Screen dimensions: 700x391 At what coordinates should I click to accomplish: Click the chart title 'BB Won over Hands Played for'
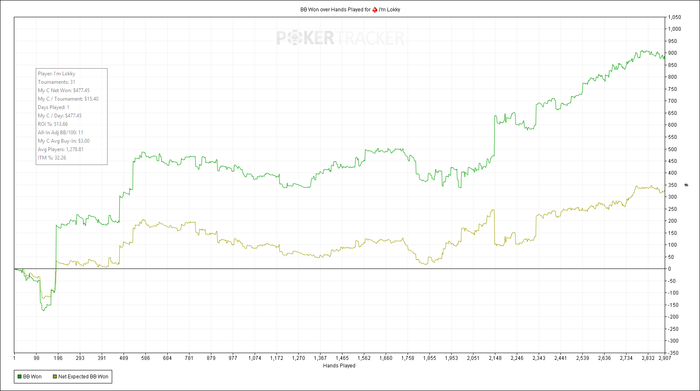click(335, 9)
